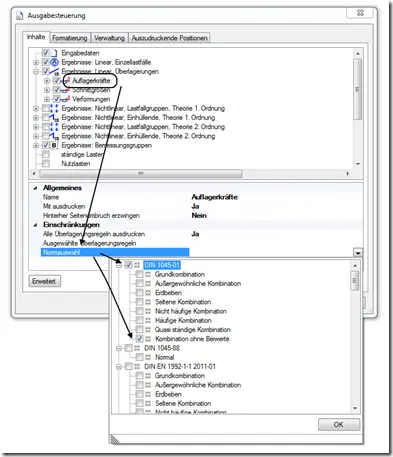The height and width of the screenshot is (457, 393).
Task: Expand the Auflagerkräfte tree node
Action: tap(47, 81)
